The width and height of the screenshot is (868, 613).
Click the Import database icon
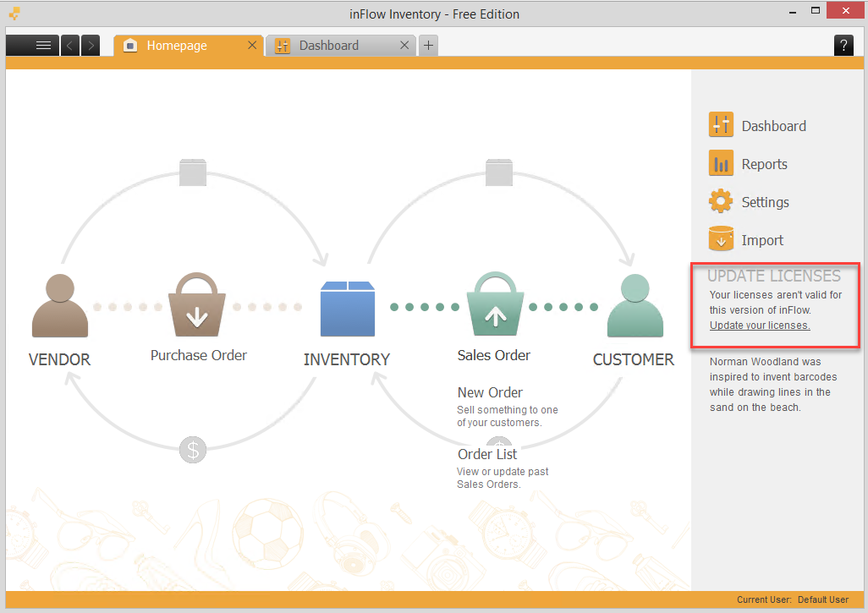pyautogui.click(x=721, y=238)
